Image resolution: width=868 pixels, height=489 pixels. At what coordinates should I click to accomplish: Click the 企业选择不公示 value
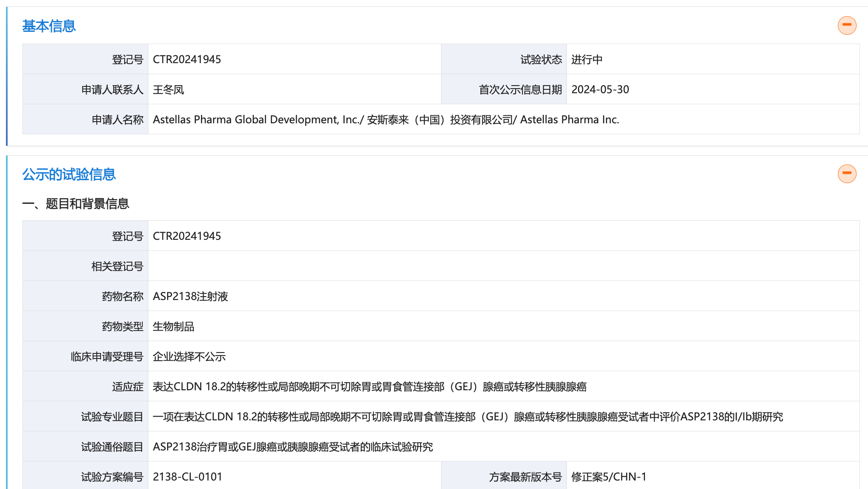189,356
